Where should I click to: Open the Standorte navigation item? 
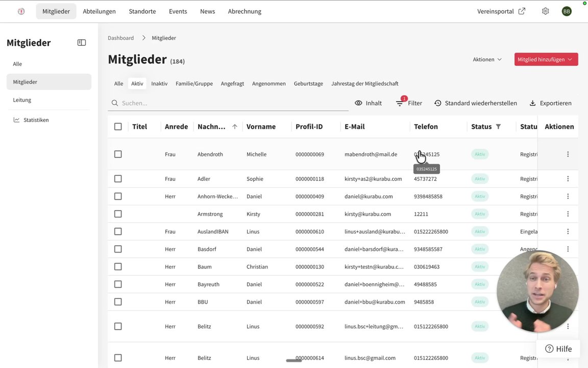pyautogui.click(x=142, y=11)
